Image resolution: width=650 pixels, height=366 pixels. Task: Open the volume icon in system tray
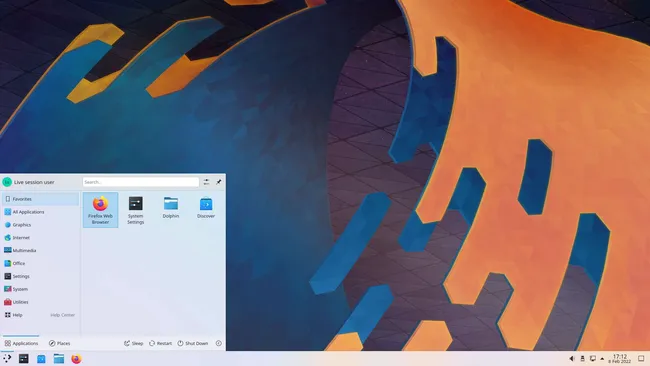pos(572,359)
